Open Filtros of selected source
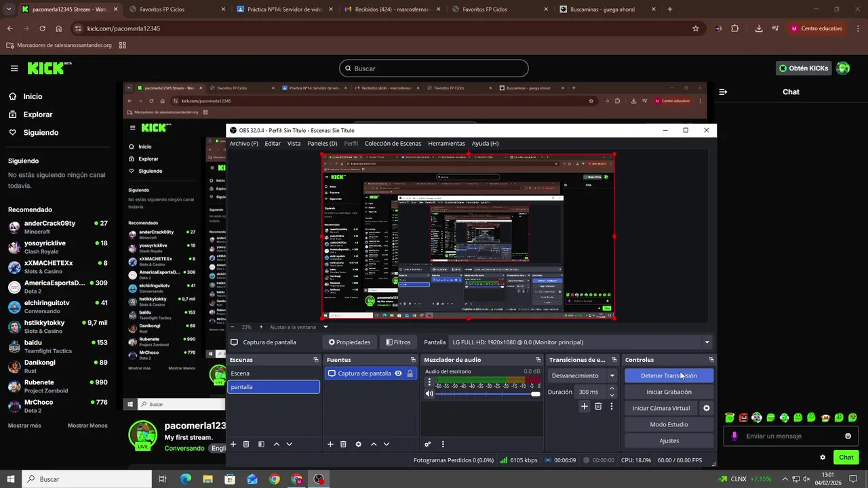The height and width of the screenshot is (488, 868). pyautogui.click(x=398, y=342)
